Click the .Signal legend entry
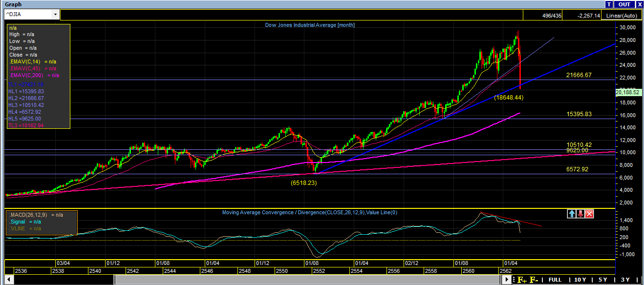The width and height of the screenshot is (644, 285). [25, 222]
